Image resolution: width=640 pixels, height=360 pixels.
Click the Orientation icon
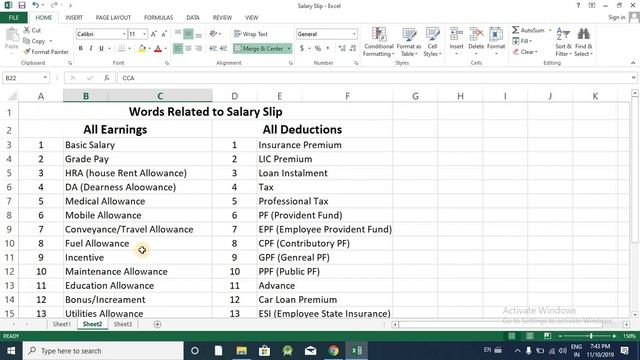(x=213, y=34)
